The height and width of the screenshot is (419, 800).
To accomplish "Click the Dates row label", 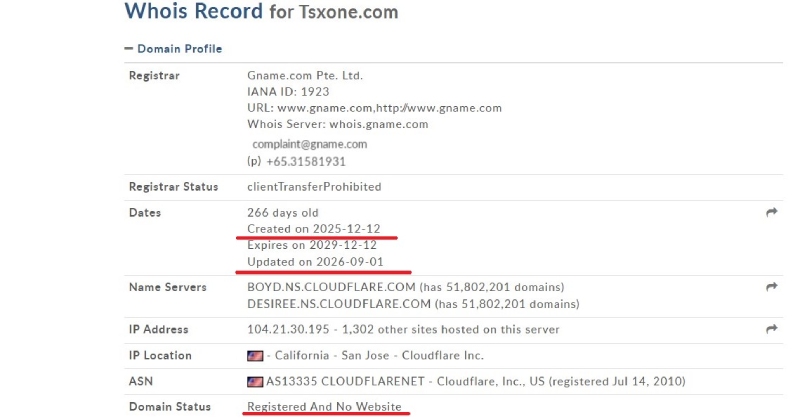I will click(145, 213).
